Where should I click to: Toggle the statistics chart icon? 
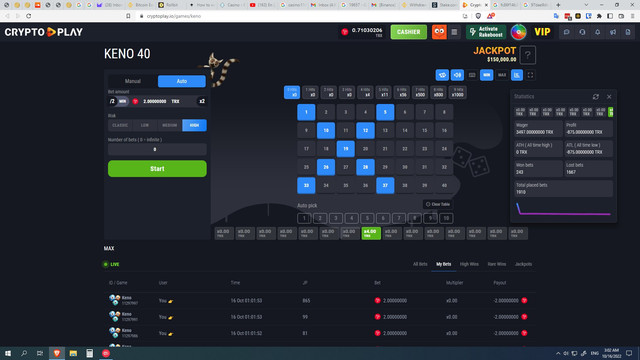click(x=517, y=75)
